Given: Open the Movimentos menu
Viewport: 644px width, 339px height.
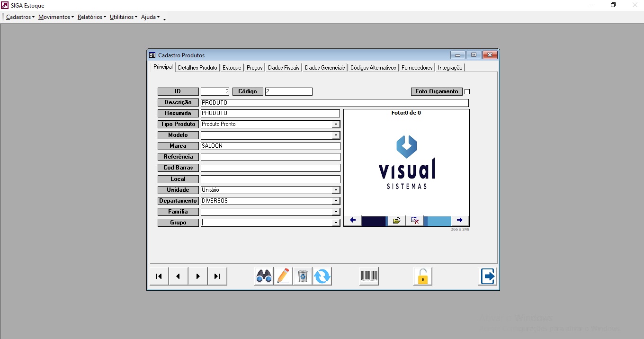Looking at the screenshot, I should tap(56, 17).
